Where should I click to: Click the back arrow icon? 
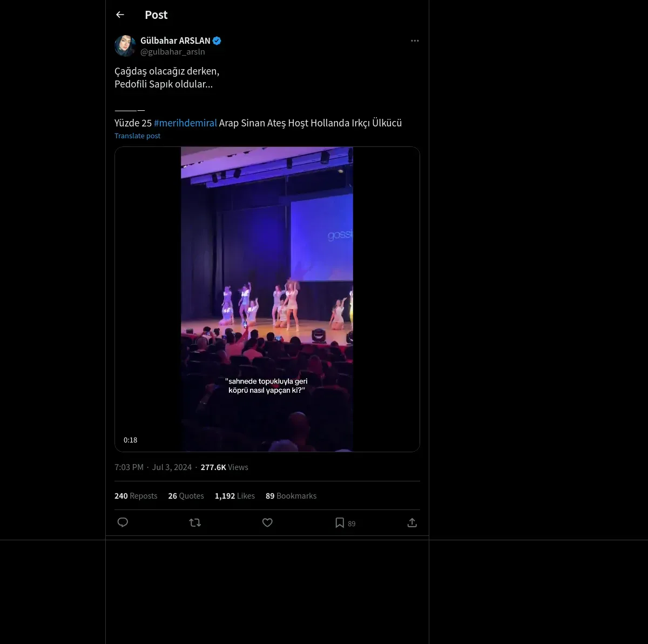pyautogui.click(x=120, y=15)
